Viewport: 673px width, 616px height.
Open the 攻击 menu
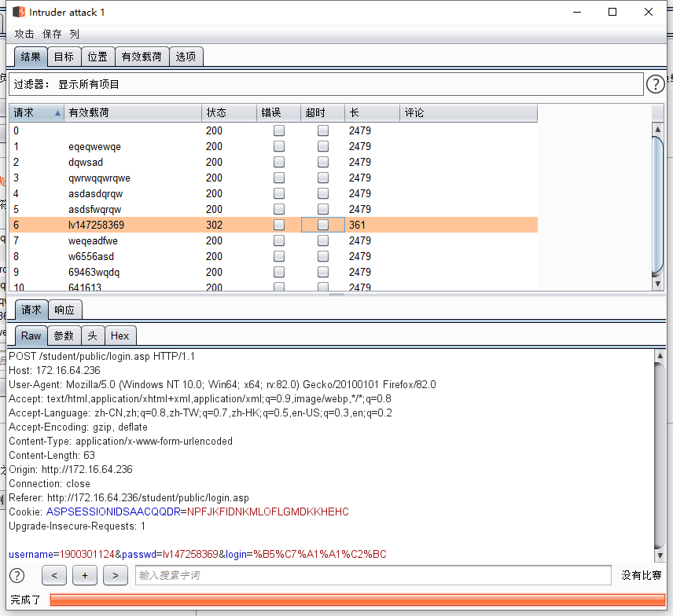pos(24,34)
